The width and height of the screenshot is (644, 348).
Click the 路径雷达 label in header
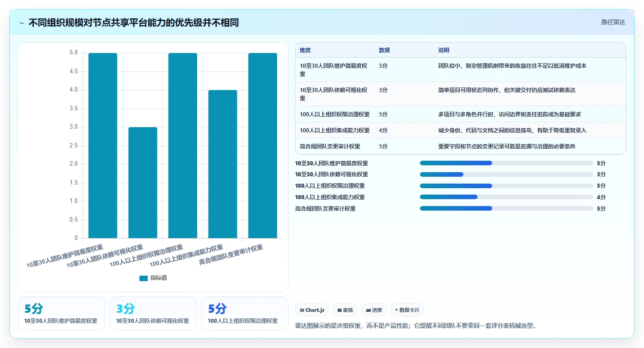(x=613, y=22)
